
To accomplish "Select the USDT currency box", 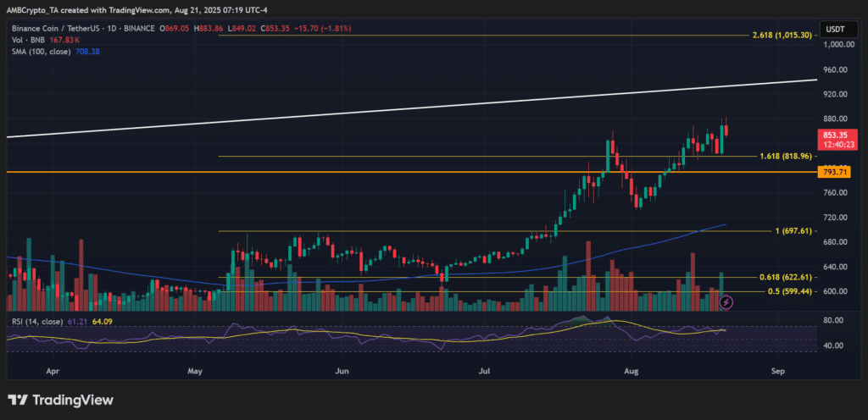I will [x=834, y=29].
